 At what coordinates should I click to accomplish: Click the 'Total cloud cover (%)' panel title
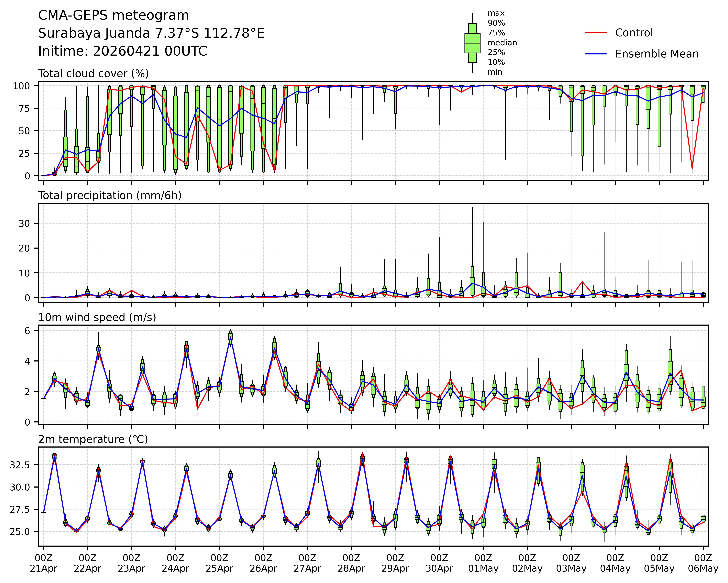(x=94, y=74)
